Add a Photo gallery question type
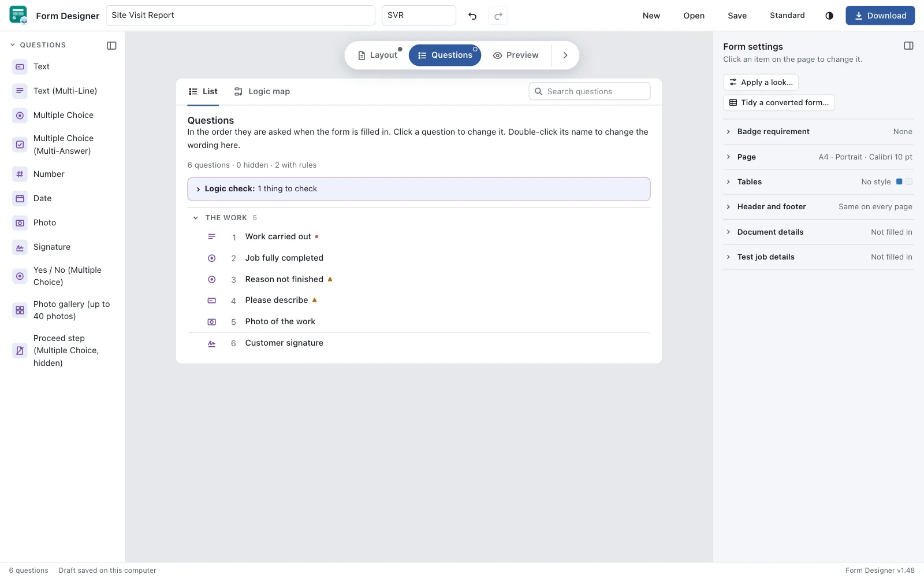The height and width of the screenshot is (578, 924). 62,310
